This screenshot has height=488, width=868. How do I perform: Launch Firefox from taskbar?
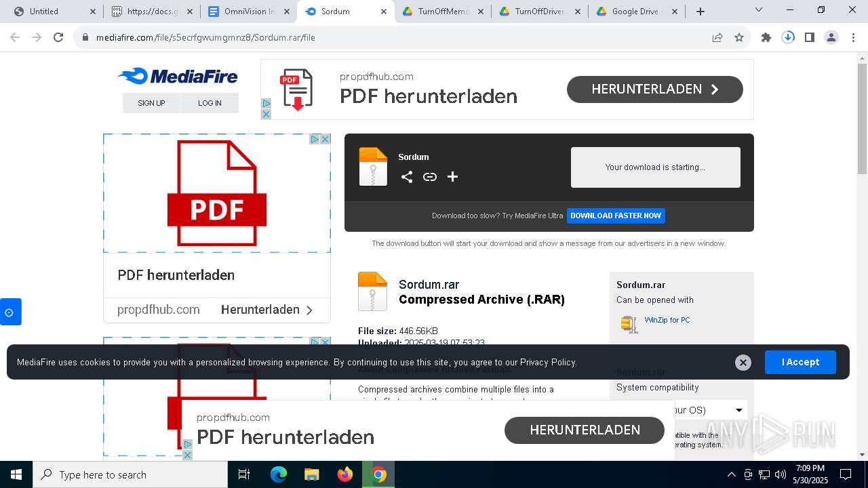pos(345,474)
